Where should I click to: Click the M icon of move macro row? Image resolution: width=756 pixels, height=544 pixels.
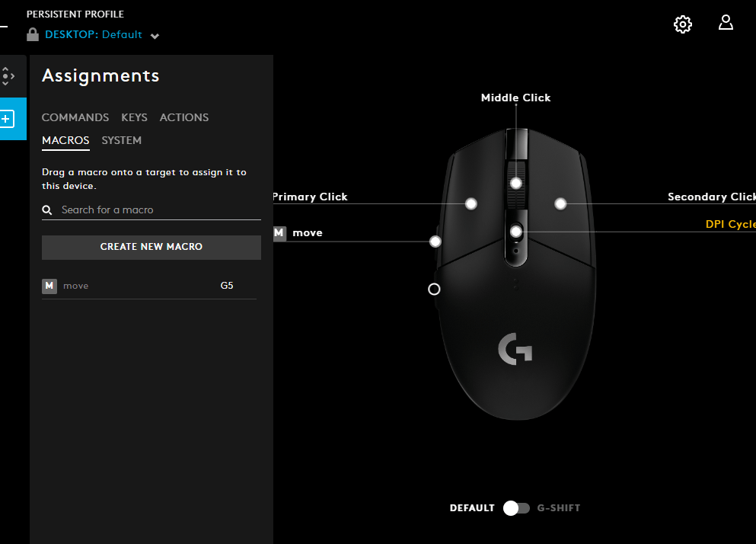[x=49, y=286]
